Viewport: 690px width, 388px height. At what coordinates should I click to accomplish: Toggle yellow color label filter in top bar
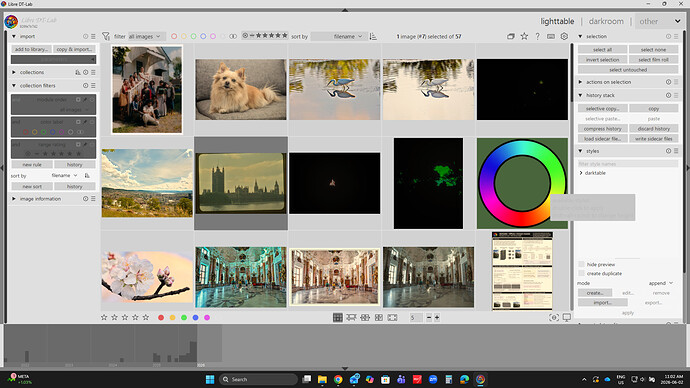[x=184, y=36]
